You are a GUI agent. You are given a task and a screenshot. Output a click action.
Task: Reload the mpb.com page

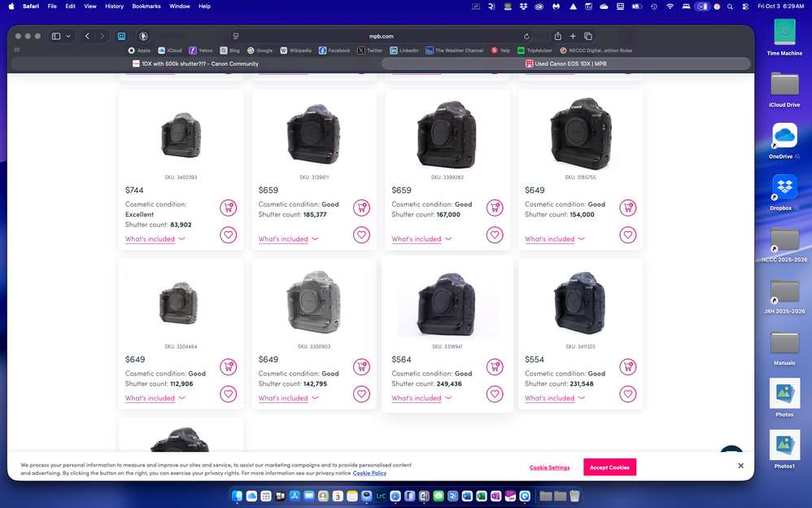pyautogui.click(x=526, y=37)
